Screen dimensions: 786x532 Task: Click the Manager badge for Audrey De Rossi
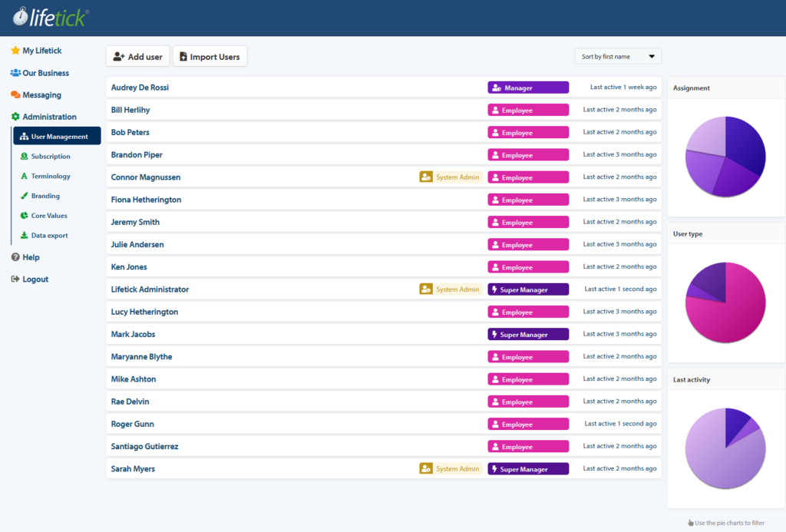point(528,88)
